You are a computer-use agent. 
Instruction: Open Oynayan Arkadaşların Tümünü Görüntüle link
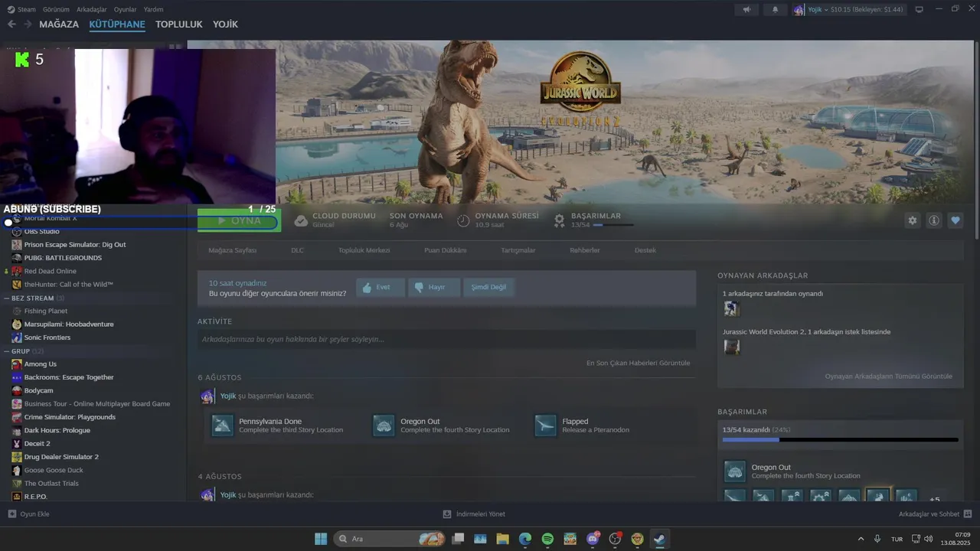click(x=888, y=377)
